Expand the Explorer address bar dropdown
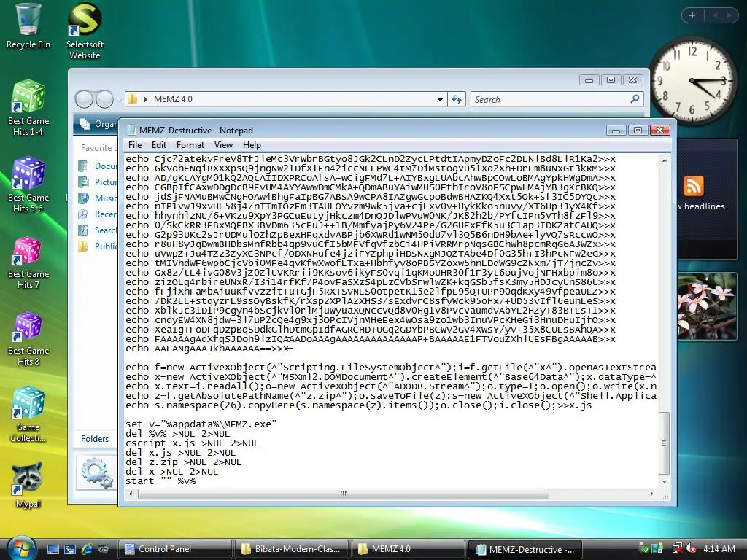This screenshot has width=747, height=560. coord(440,99)
